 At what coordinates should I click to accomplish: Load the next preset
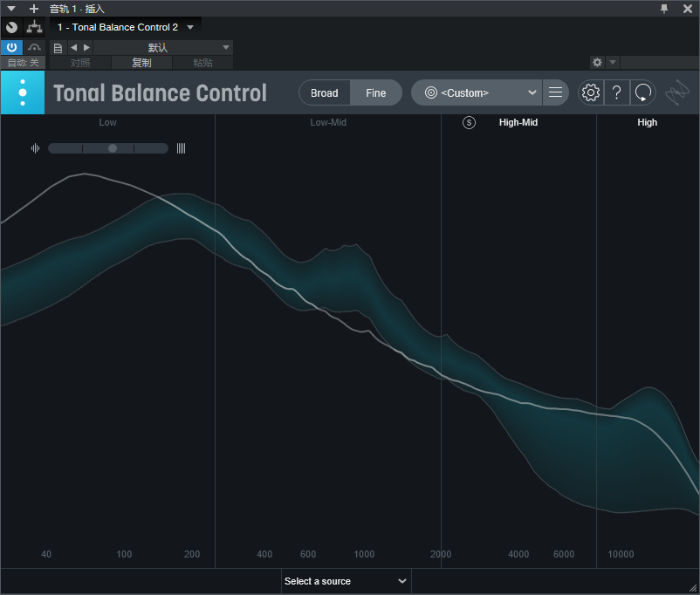pyautogui.click(x=86, y=47)
